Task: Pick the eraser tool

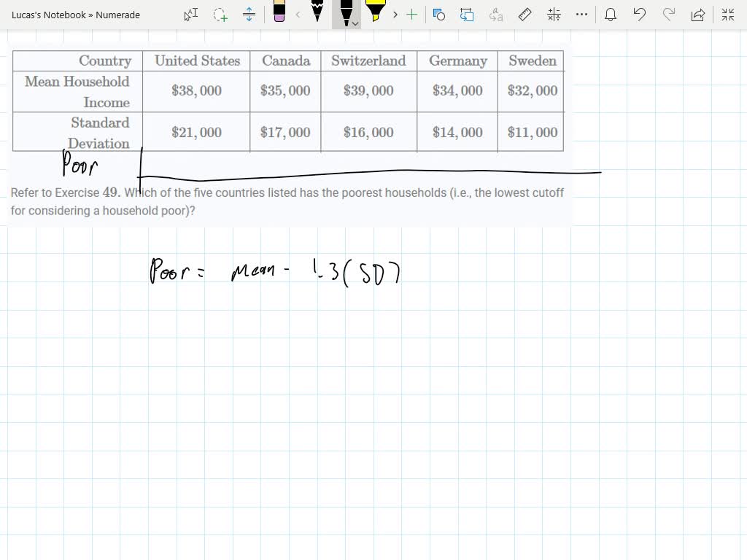Action: click(279, 14)
